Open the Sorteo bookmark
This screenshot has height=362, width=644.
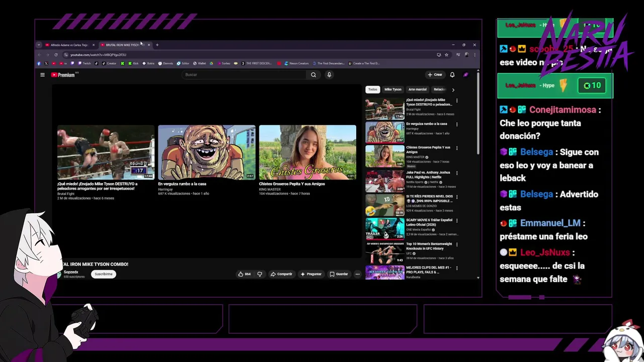[224, 63]
